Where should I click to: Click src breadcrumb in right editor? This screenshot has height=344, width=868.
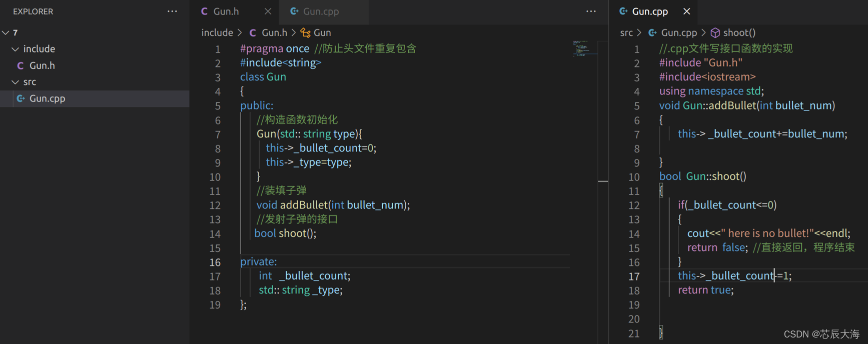pyautogui.click(x=626, y=32)
